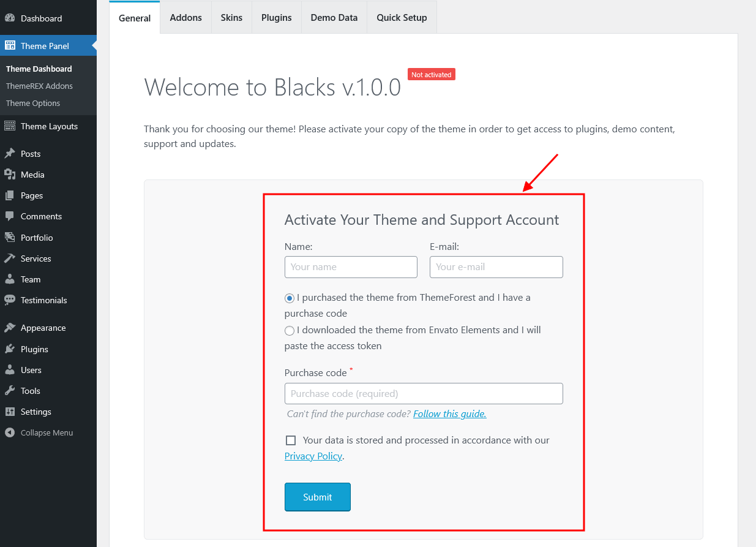
Task: Open the Quick Setup tab
Action: coord(402,17)
